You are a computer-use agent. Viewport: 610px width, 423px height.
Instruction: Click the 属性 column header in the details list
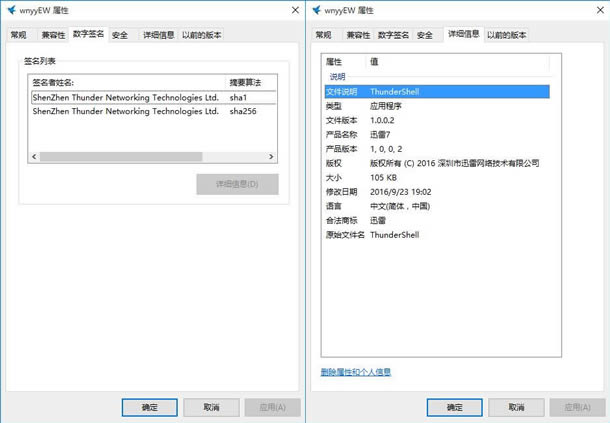point(343,62)
